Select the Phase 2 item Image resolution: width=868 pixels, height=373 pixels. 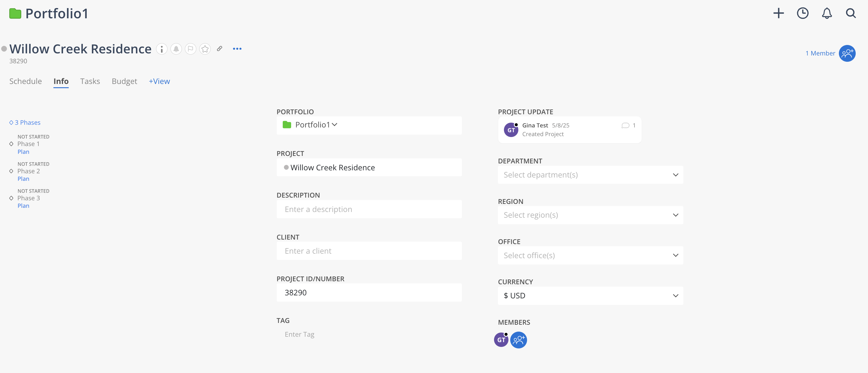click(29, 171)
